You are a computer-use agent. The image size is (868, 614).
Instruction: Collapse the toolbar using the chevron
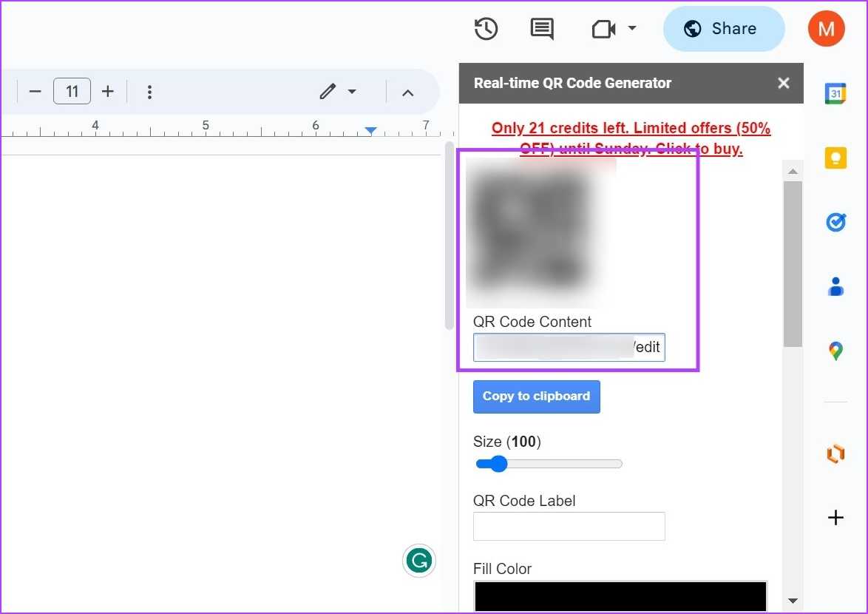(407, 92)
